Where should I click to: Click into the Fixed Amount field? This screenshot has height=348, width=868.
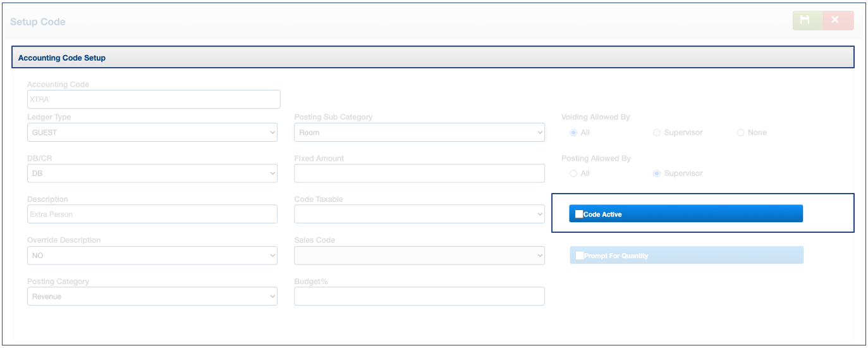point(419,173)
